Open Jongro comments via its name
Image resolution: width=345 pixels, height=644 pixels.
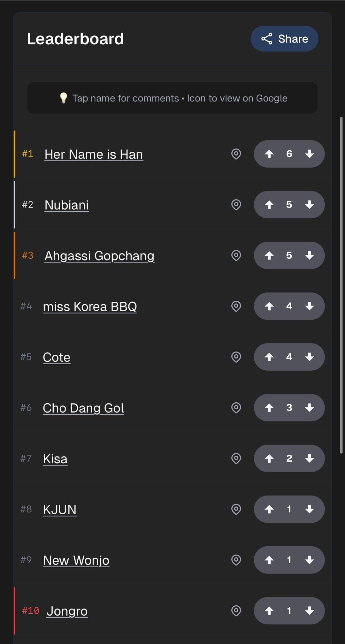67,611
